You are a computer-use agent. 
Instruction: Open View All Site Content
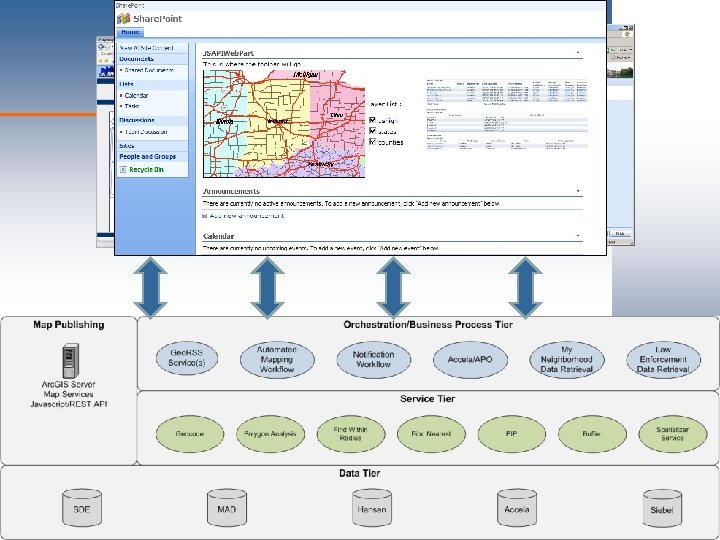pyautogui.click(x=146, y=48)
